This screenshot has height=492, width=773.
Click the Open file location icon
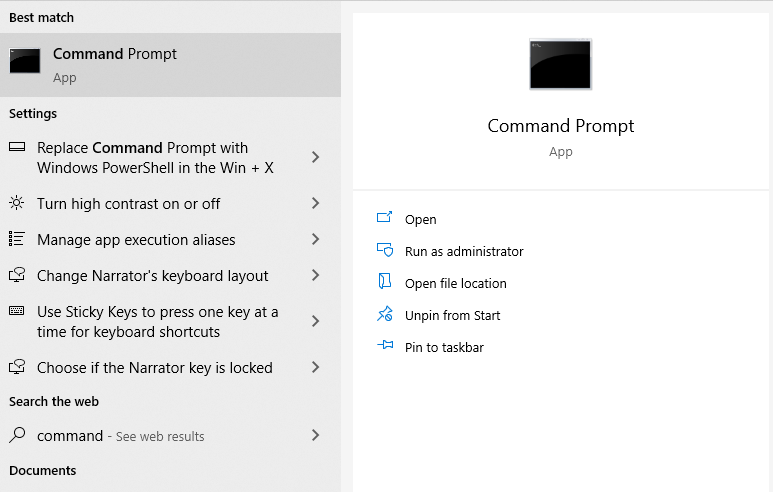coord(384,283)
